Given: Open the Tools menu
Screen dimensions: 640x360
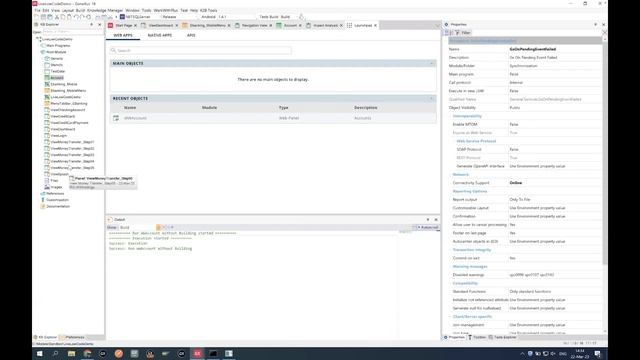Looking at the screenshot, I should point(146,10).
